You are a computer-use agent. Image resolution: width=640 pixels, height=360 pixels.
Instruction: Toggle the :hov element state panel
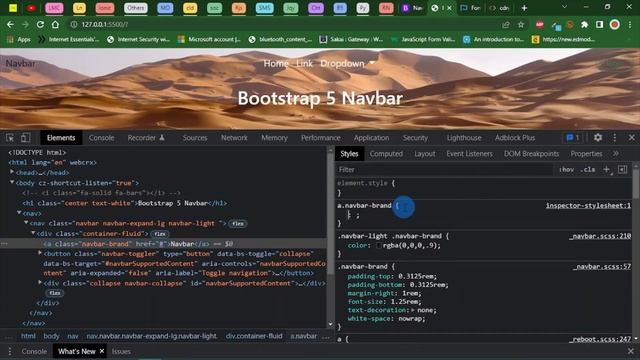coord(567,169)
